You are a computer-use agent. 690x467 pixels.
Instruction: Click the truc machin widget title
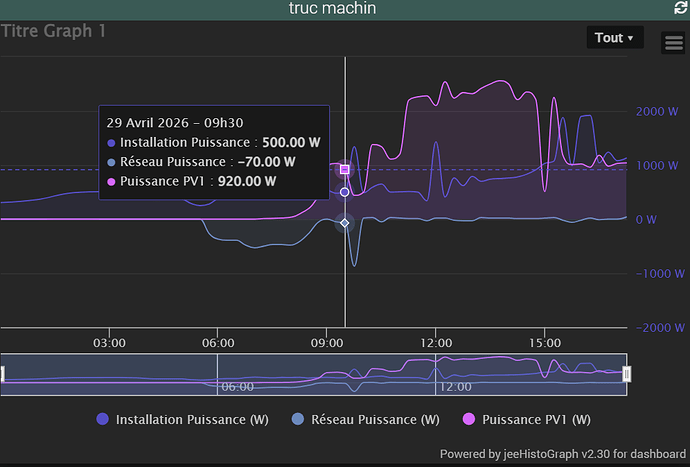pos(332,8)
